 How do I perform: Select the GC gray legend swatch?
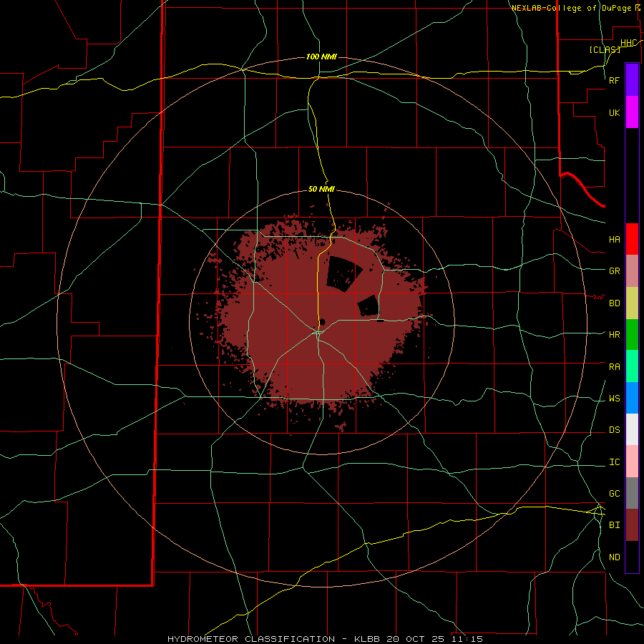(632, 493)
